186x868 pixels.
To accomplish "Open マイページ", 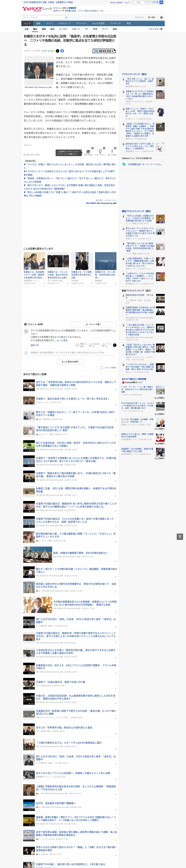I will (x=139, y=18).
